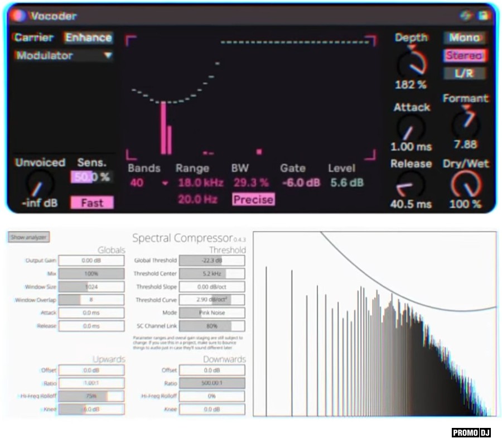Toggle the Enhance button
The image size is (502, 448).
pyautogui.click(x=88, y=37)
